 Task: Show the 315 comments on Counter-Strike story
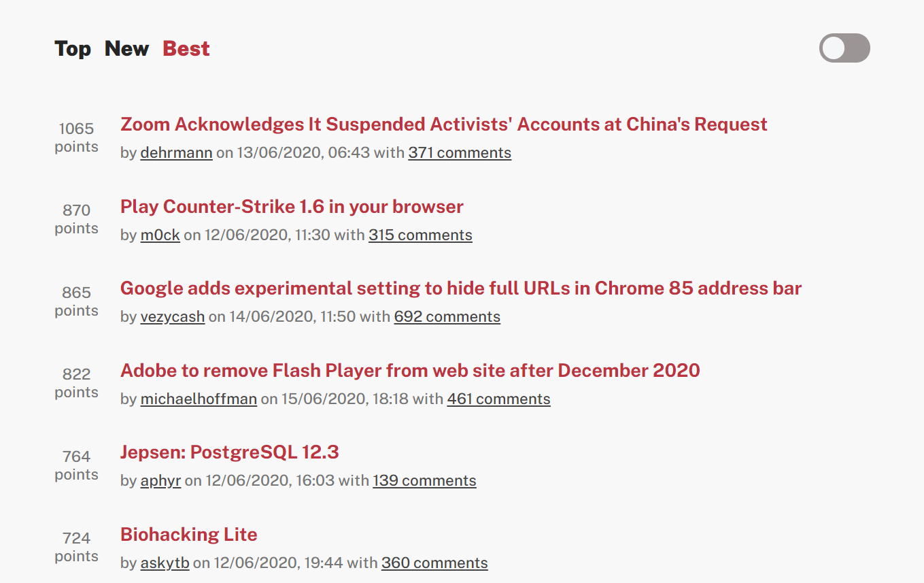420,235
